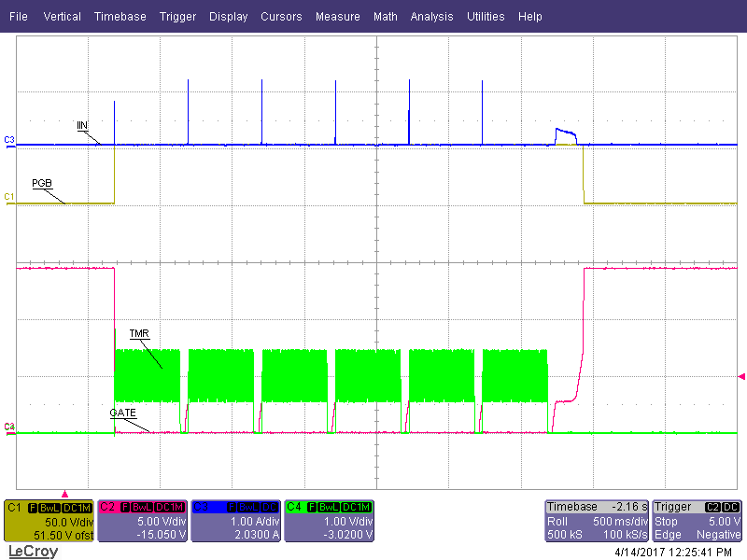Select the blue C3 channel descriptor
The image size is (747, 560).
(235, 521)
